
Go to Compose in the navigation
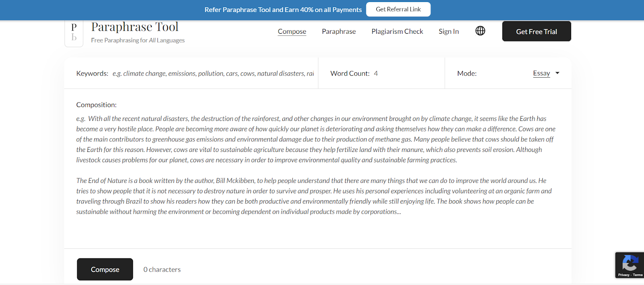click(x=292, y=31)
